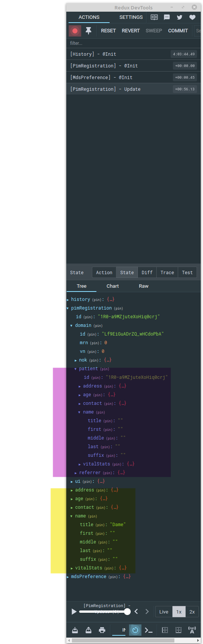Click the filter input field
Viewport: 203px width, 644px height.
(133, 43)
